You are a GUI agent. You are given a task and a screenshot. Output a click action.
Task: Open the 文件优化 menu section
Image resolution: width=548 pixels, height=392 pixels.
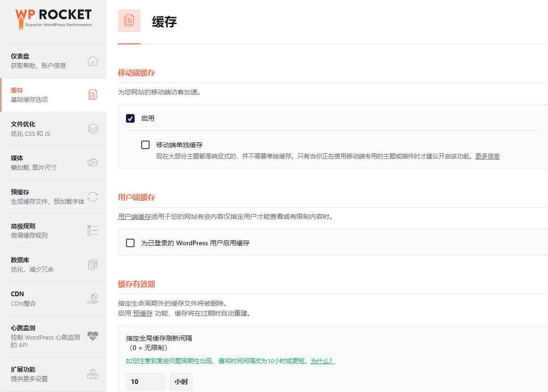click(x=23, y=124)
